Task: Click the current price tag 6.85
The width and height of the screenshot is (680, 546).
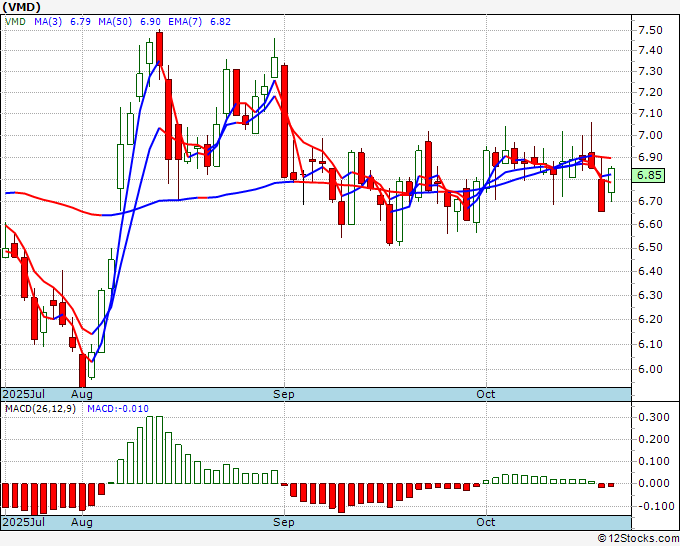Action: coord(650,175)
